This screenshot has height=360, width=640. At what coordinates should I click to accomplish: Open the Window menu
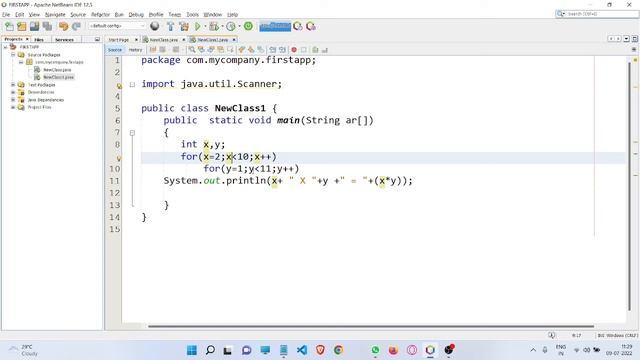[213, 14]
